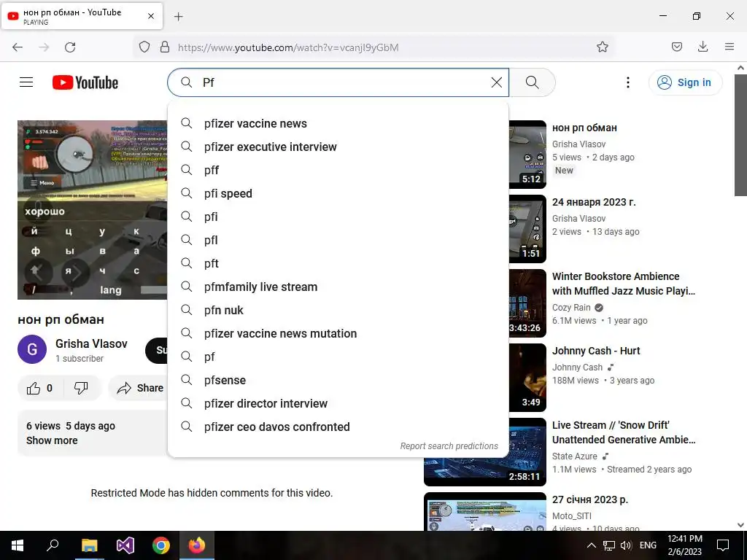
Task: Expand description with Show more
Action: click(52, 440)
